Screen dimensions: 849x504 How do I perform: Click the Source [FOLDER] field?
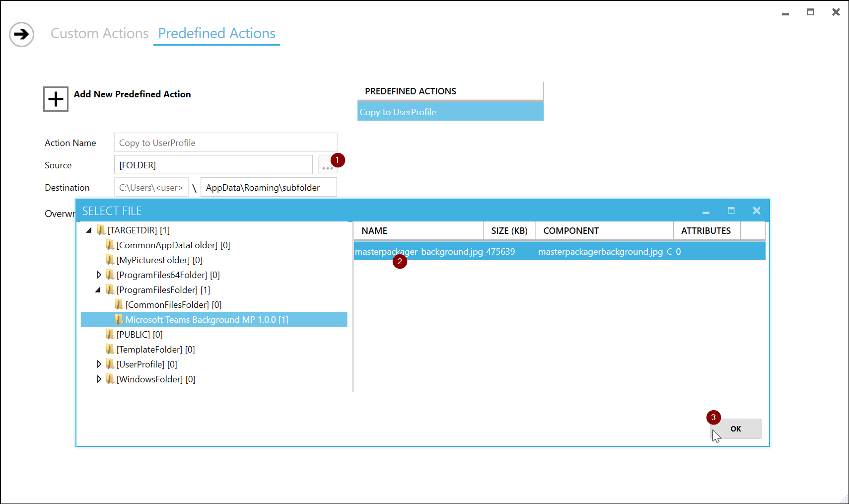click(213, 165)
